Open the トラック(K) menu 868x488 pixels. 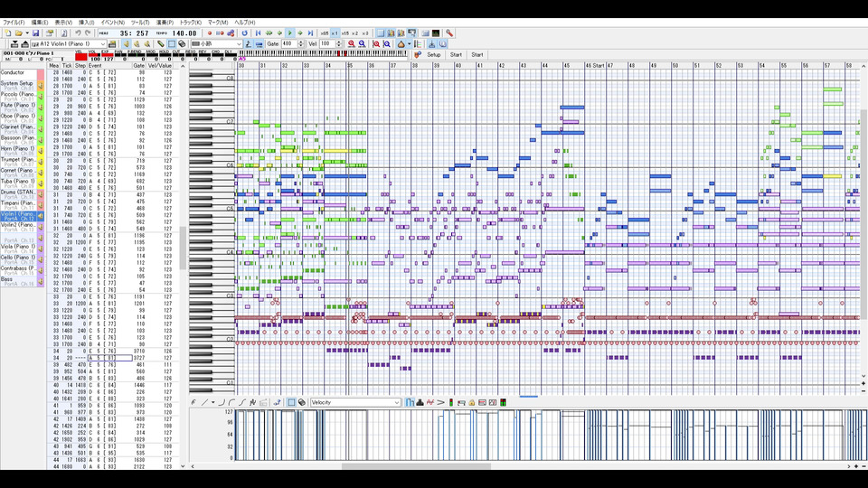[x=191, y=23]
